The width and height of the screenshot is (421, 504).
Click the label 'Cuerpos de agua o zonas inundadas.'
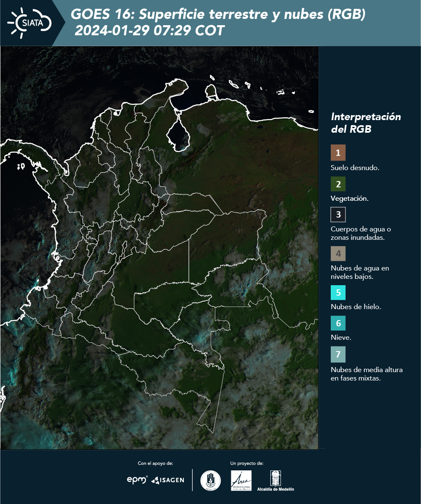[x=361, y=233]
